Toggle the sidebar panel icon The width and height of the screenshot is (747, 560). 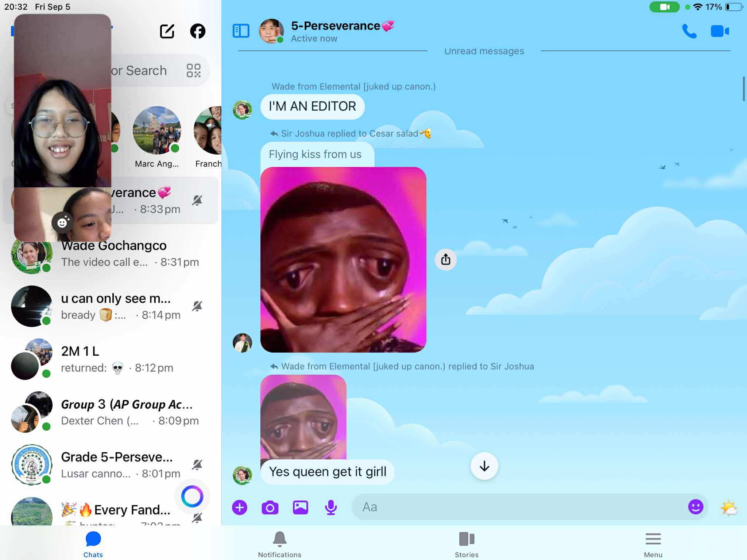241,31
